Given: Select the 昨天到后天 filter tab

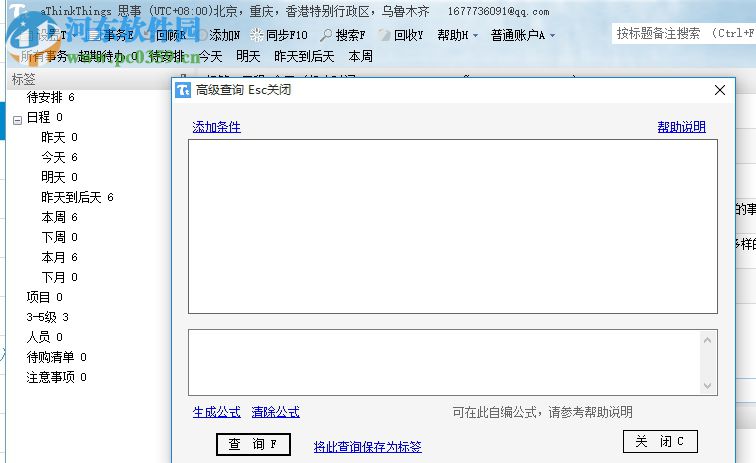Looking at the screenshot, I should pyautogui.click(x=304, y=56).
